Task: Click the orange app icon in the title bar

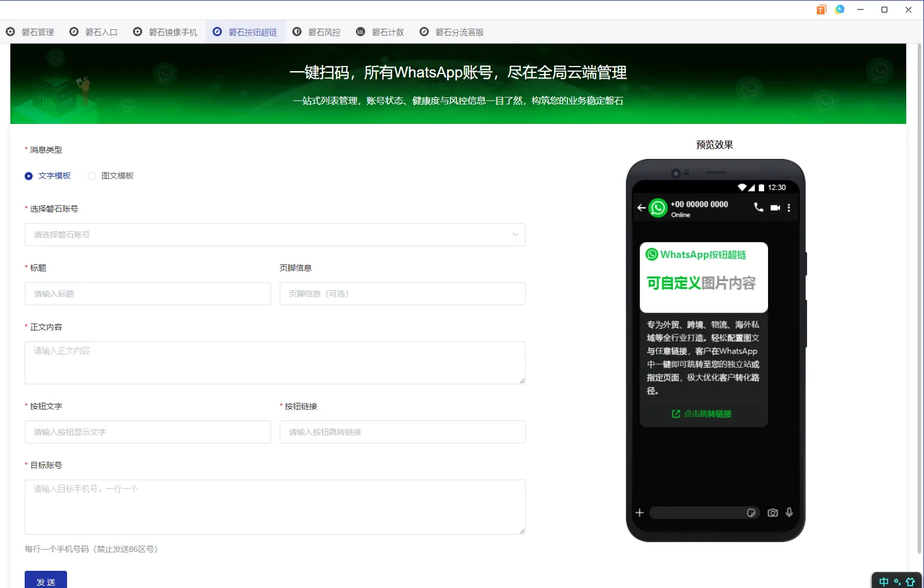Action: [821, 9]
